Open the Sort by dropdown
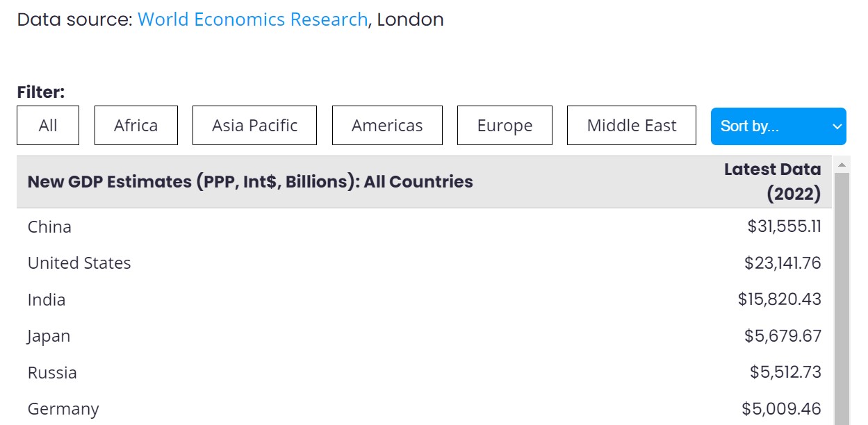The width and height of the screenshot is (868, 425). coord(778,126)
